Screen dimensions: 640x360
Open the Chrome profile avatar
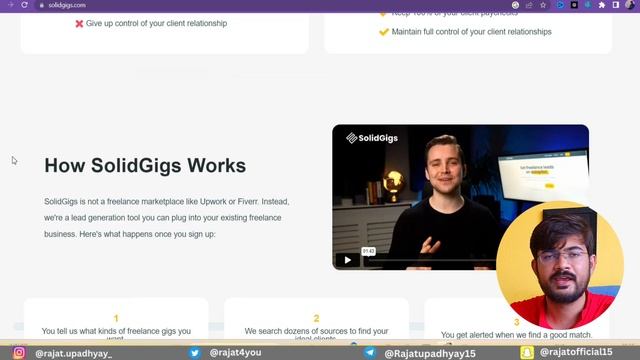pyautogui.click(x=630, y=5)
